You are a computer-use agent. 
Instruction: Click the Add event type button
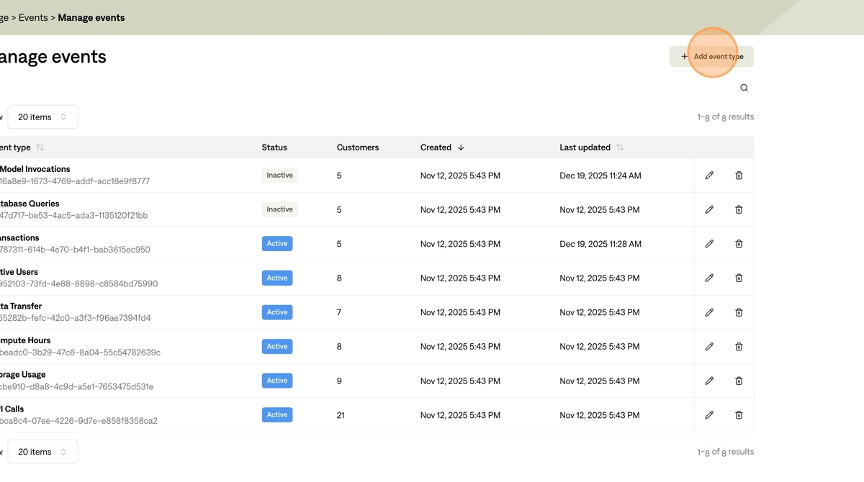(712, 57)
